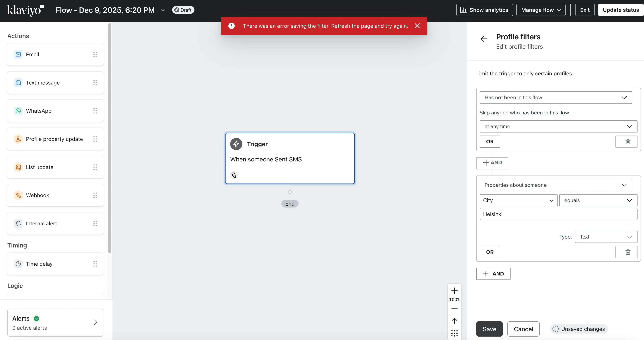The height and width of the screenshot is (340, 644).
Task: Click the left sidebar scrollbar
Action: 109,137
